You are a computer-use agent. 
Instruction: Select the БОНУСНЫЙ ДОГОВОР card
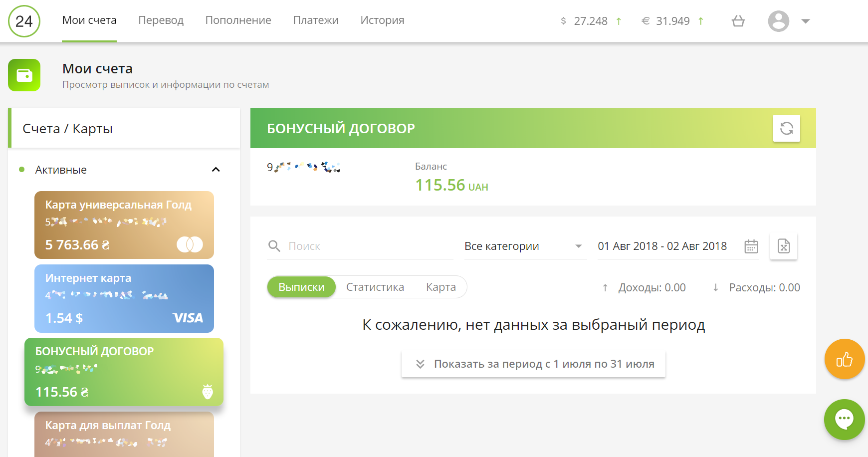pos(124,372)
